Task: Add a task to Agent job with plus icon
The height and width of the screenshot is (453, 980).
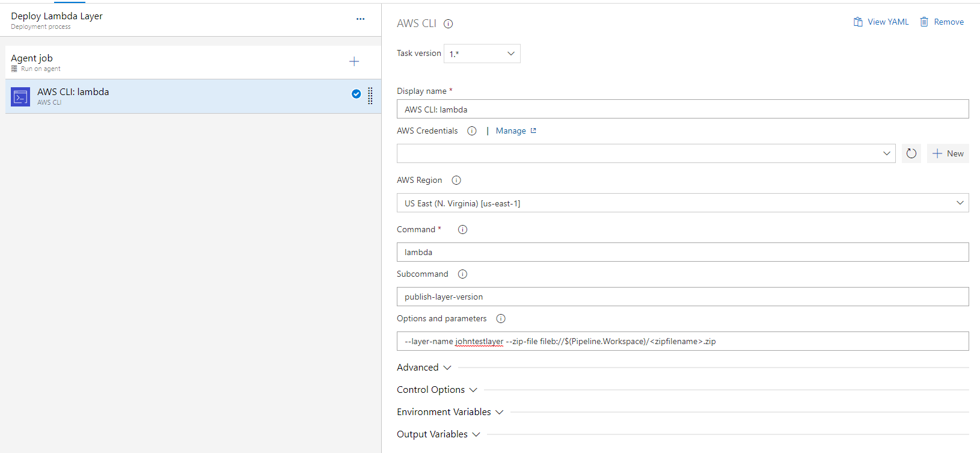Action: 354,61
